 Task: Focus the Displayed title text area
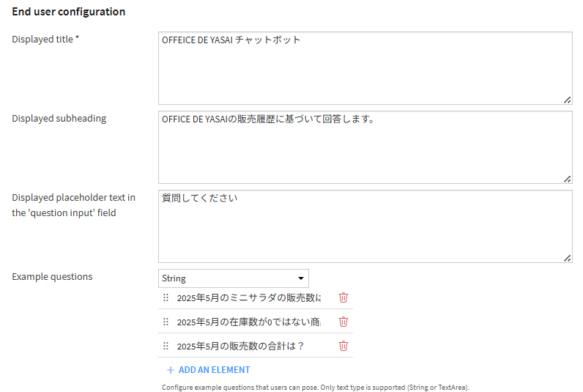click(x=365, y=68)
